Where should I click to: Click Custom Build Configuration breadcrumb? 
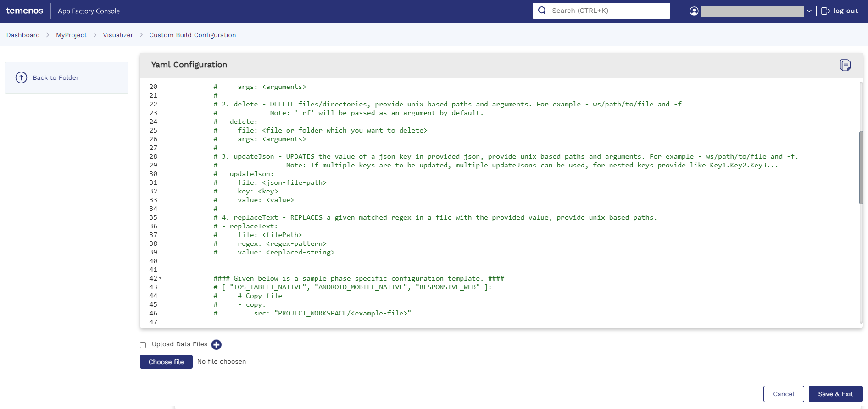[x=193, y=35]
